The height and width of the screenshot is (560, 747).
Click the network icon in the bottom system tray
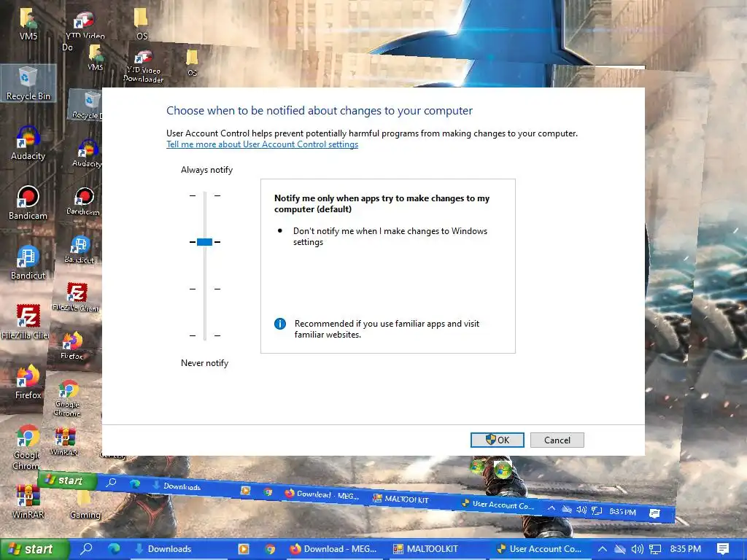656,549
